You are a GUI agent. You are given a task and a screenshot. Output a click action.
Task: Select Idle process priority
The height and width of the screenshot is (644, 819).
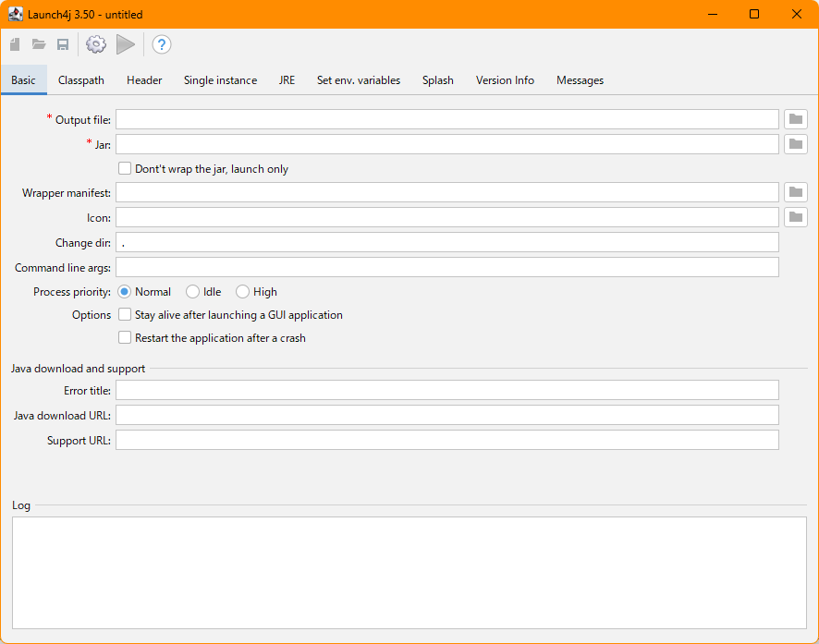(193, 292)
